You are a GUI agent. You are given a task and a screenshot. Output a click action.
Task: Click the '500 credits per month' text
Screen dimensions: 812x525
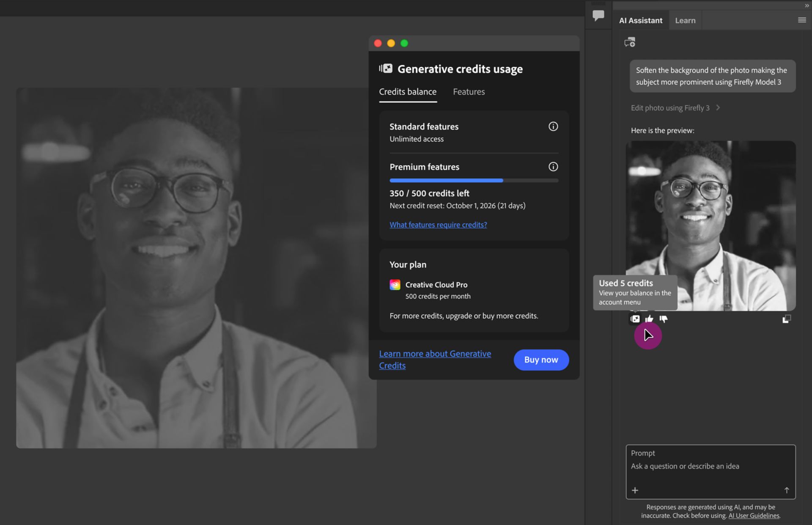coord(438,296)
